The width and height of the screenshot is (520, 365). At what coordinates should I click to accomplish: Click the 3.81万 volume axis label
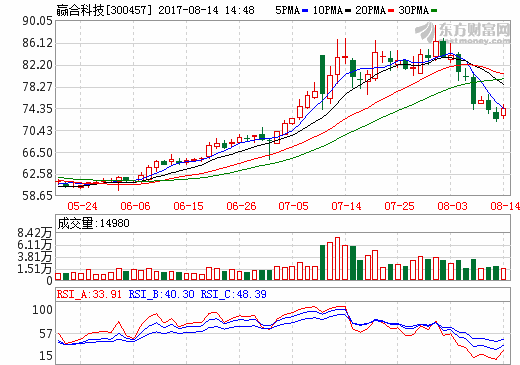(x=35, y=257)
